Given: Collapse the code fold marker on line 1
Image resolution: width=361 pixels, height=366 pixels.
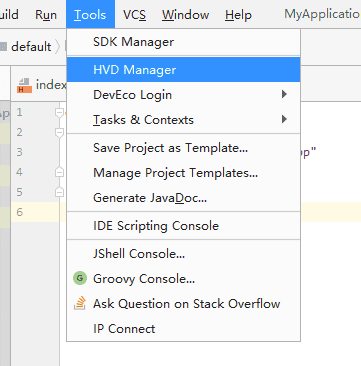Looking at the screenshot, I should [59, 113].
